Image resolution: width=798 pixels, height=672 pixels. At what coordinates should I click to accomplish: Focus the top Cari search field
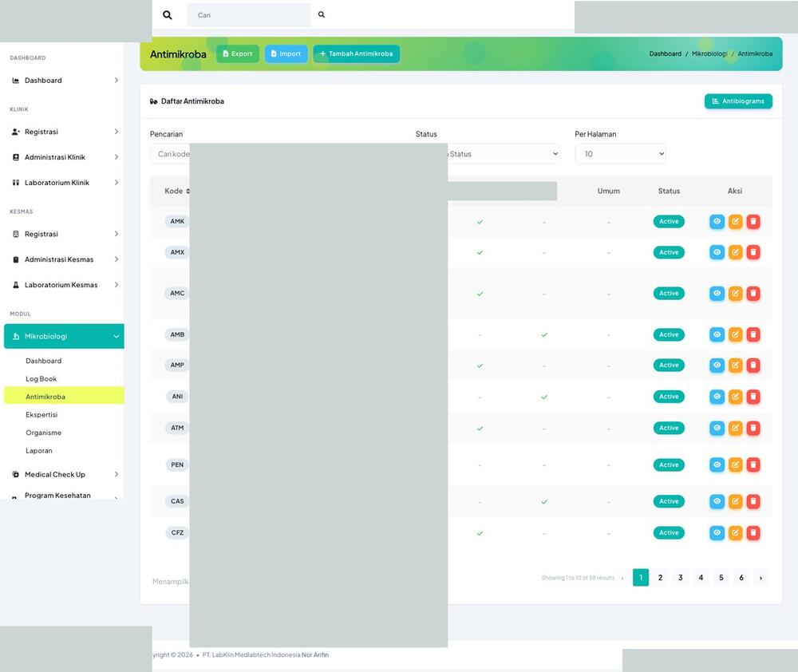tap(249, 15)
